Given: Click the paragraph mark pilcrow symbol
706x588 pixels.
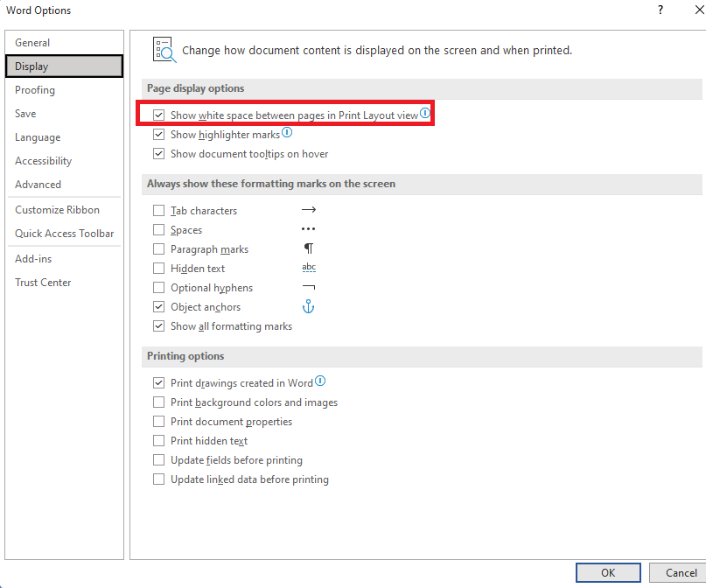Looking at the screenshot, I should (x=309, y=248).
